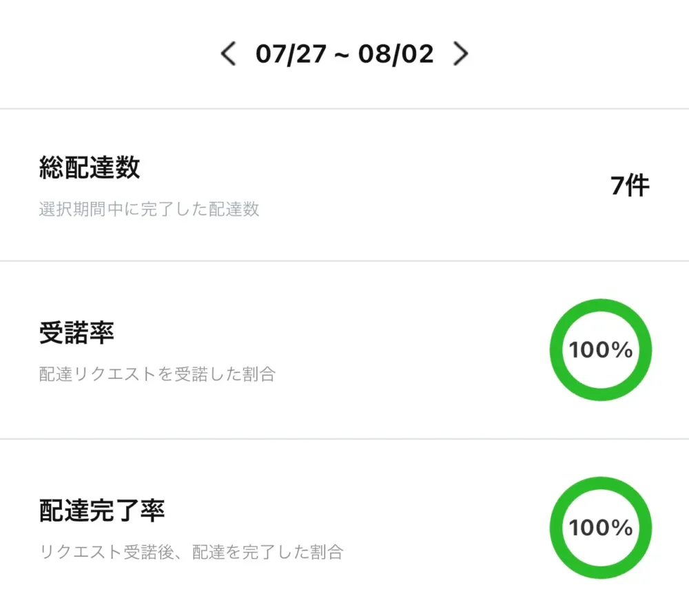689x616 pixels.
Task: Click the 100% acceptance rate circle indicator
Action: pos(600,350)
